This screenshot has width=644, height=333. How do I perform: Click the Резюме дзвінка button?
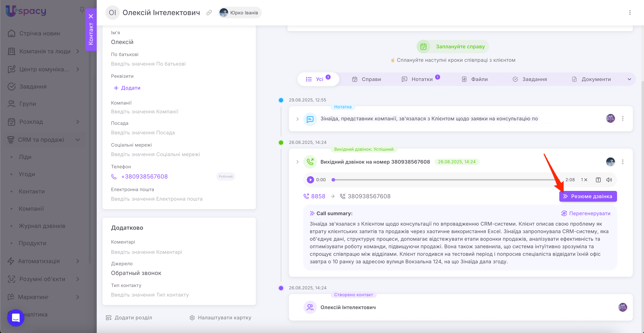click(588, 196)
